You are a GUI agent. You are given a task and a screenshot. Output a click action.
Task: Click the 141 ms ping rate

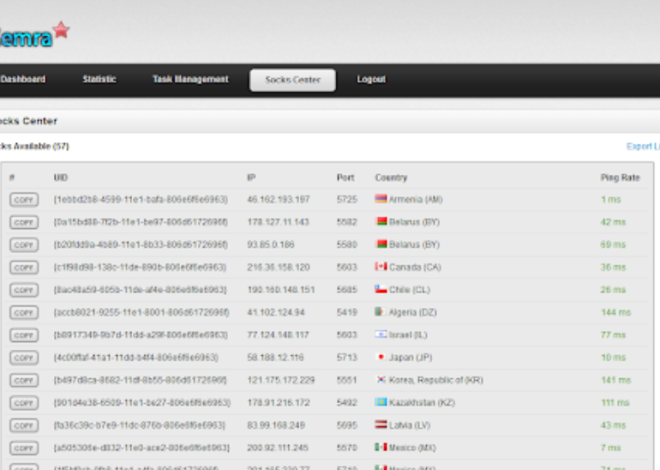pos(616,380)
